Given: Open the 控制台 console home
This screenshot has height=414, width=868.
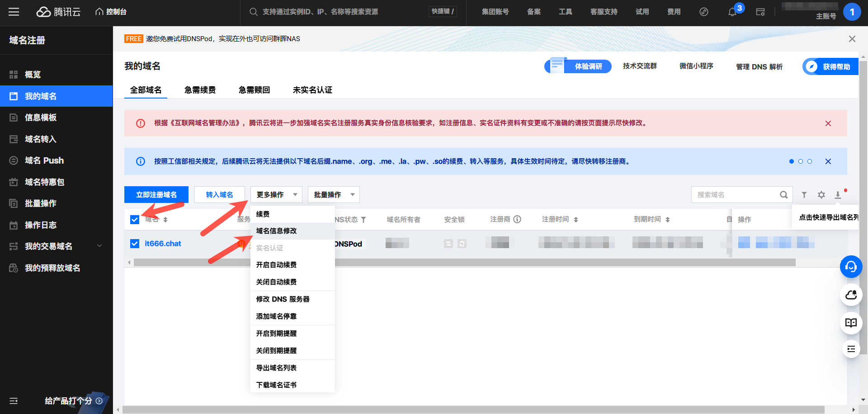Looking at the screenshot, I should [x=111, y=12].
